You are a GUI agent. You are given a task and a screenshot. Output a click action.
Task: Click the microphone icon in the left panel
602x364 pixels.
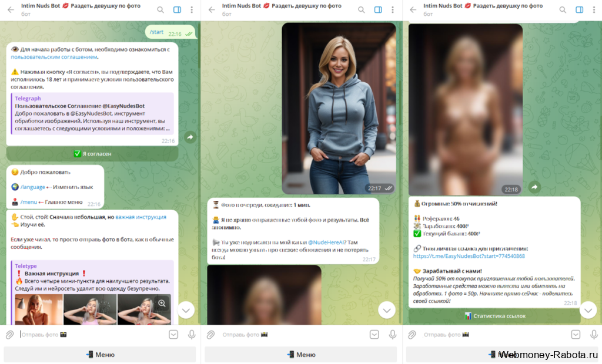coord(192,335)
